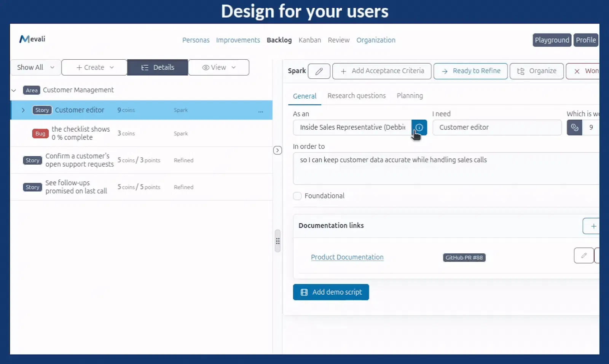This screenshot has height=364, width=609.
Task: Click the GitHub PR #88 tag
Action: 464,258
